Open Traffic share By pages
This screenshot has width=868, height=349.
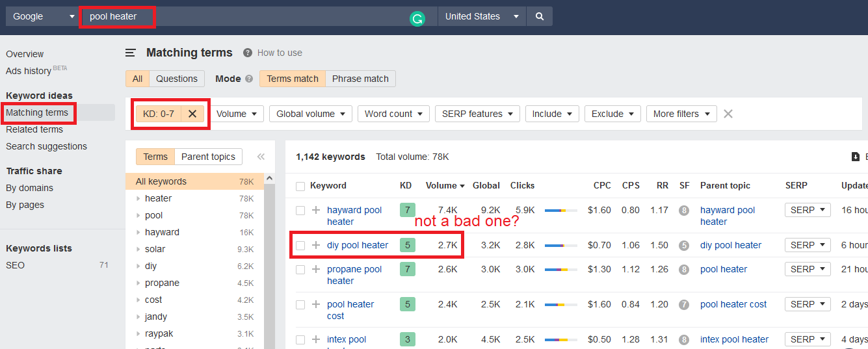[x=25, y=205]
